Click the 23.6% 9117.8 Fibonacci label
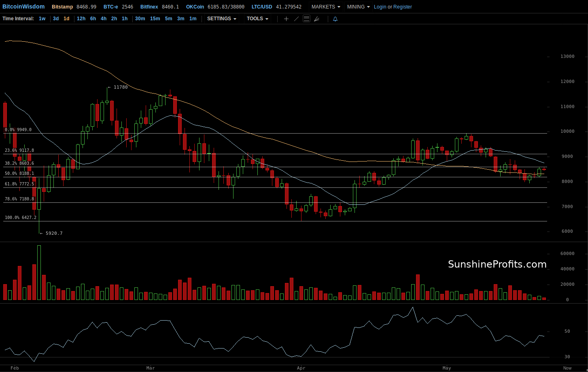This screenshot has height=372, width=588. (19, 150)
